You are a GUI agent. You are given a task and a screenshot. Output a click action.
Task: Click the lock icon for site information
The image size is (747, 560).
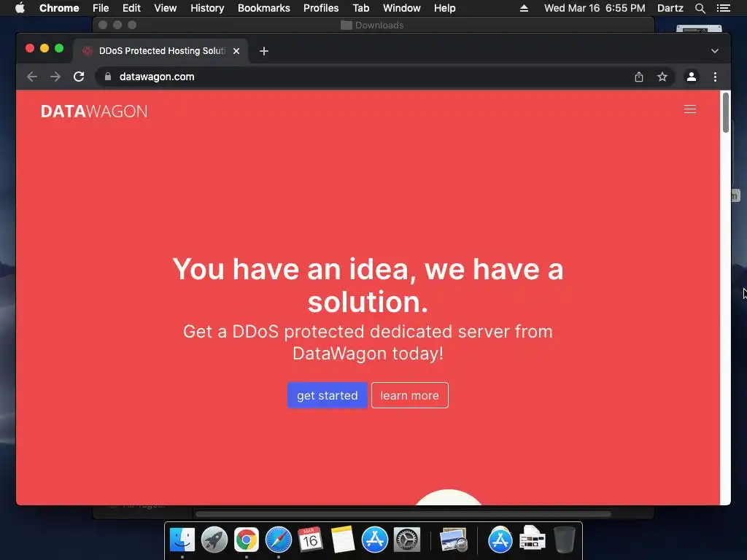108,77
